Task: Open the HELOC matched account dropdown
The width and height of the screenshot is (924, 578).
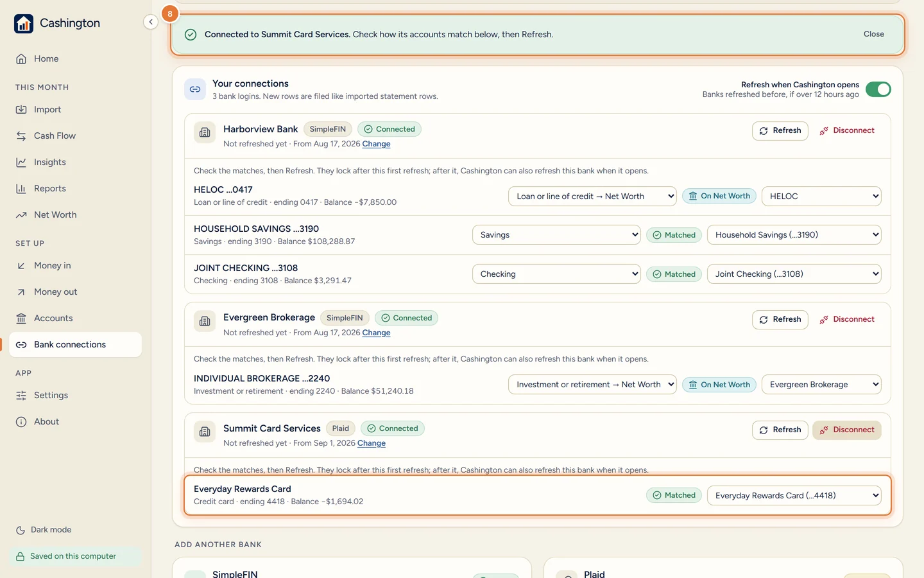Action: [821, 196]
